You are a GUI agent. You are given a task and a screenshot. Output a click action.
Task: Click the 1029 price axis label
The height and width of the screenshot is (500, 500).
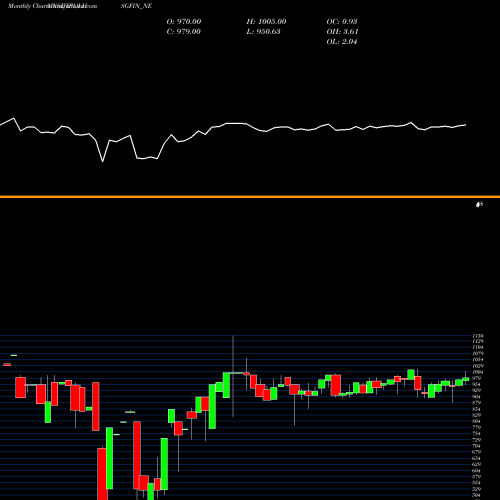pyautogui.click(x=478, y=366)
